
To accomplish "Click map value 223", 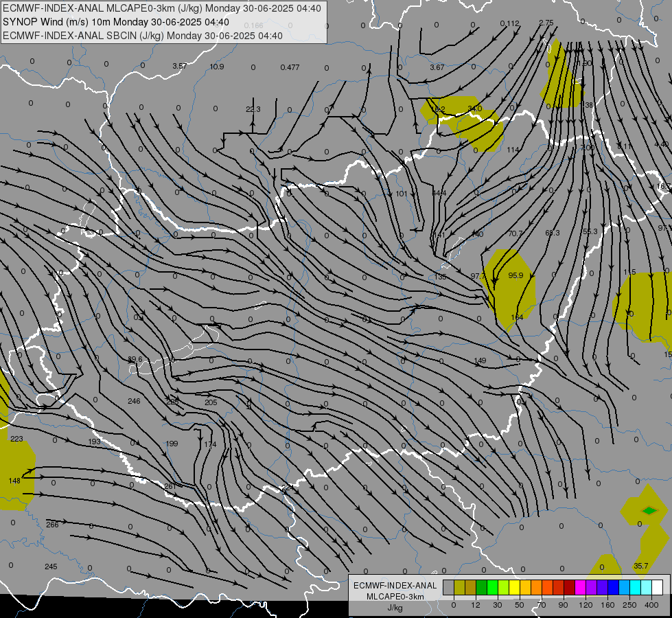I will pyautogui.click(x=16, y=439).
